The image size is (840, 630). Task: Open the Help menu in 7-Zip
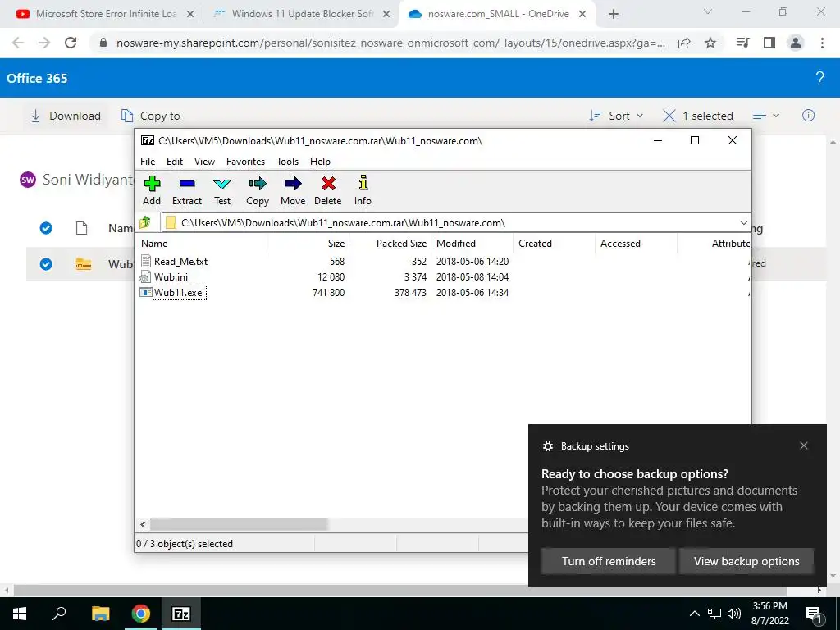pyautogui.click(x=320, y=162)
